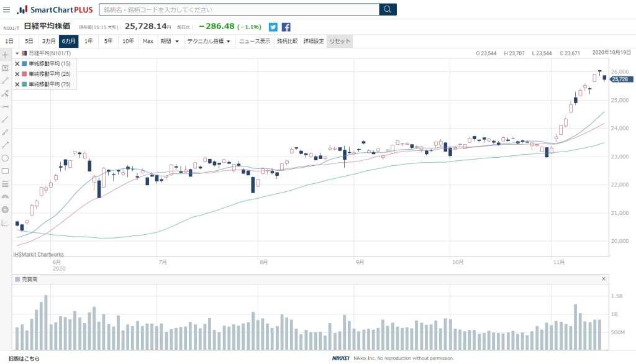636x364 pixels.
Task: Click the search magnifier button
Action: pyautogui.click(x=388, y=9)
